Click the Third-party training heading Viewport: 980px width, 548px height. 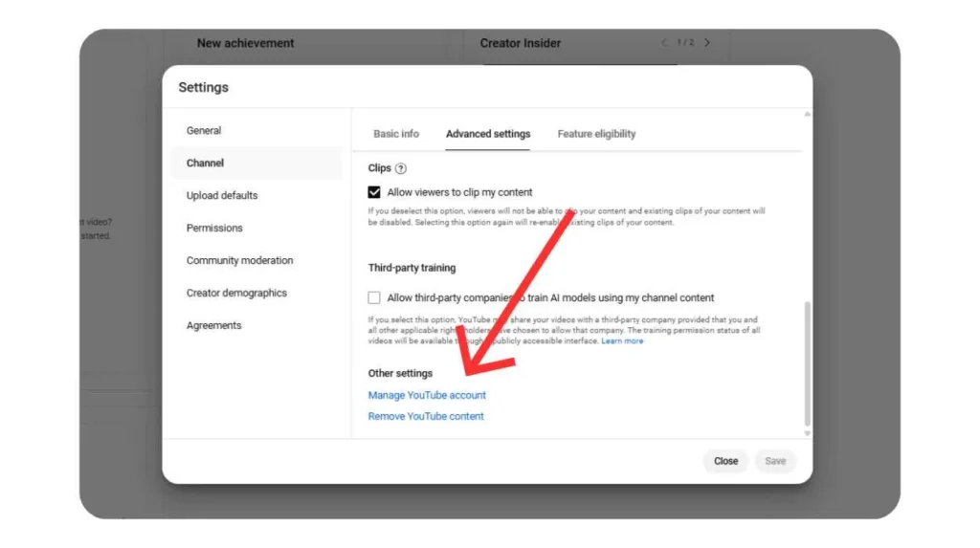pos(412,268)
